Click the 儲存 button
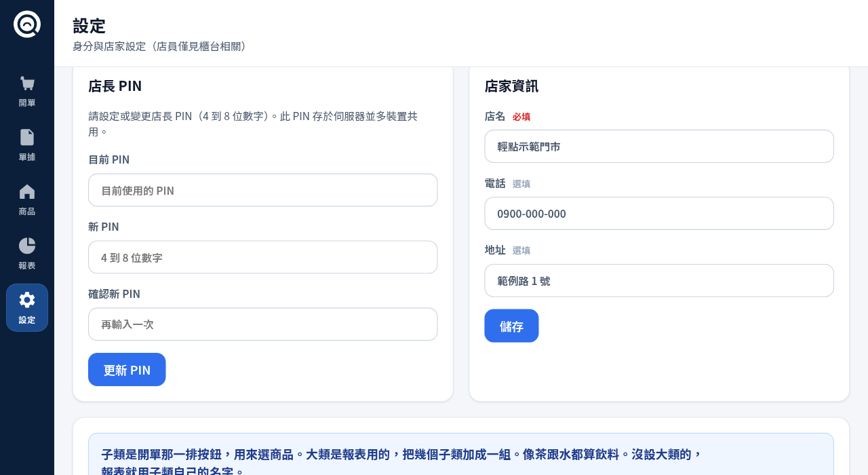 511,326
